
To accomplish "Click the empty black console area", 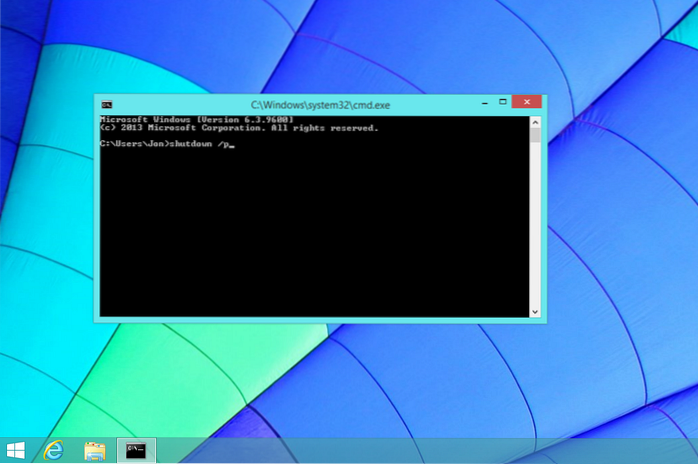I will [310, 240].
